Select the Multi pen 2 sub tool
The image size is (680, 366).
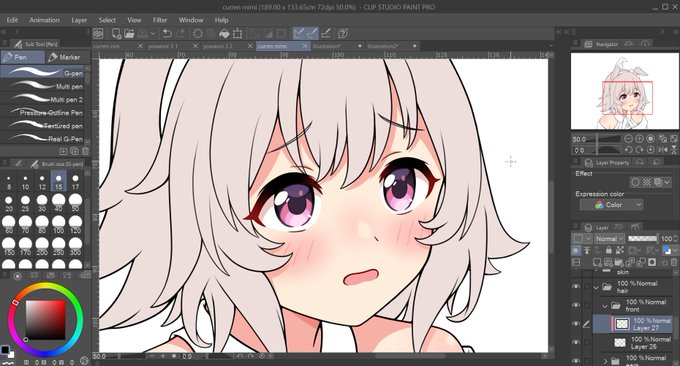(x=42, y=98)
